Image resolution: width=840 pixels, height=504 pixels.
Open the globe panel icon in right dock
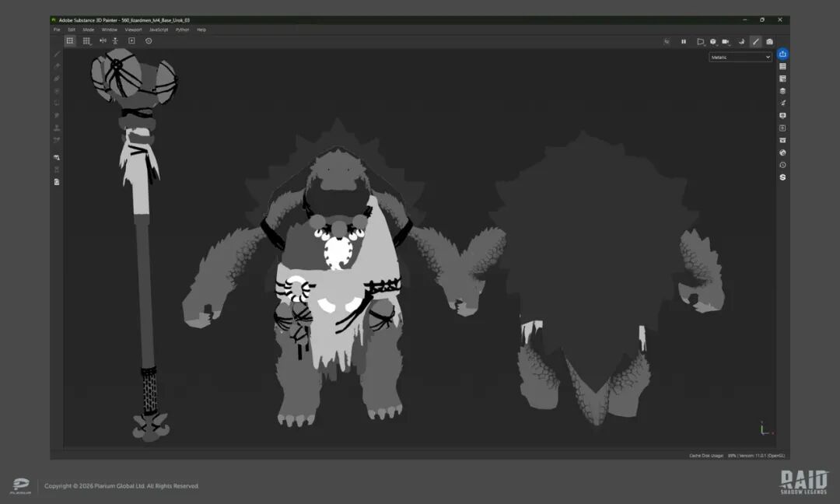[782, 152]
